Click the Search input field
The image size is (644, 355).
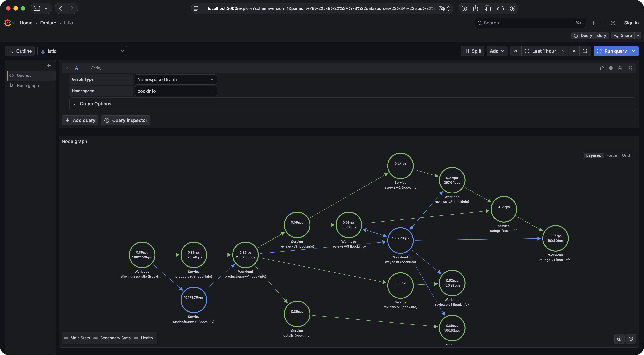click(530, 23)
